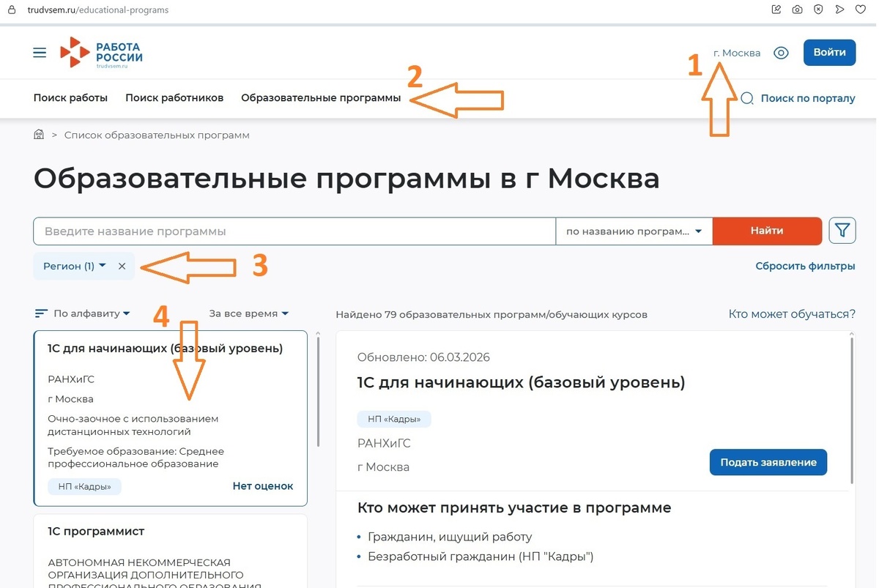The width and height of the screenshot is (879, 588).
Task: Click the sort lines icon beside По алфавиту
Action: click(x=41, y=313)
